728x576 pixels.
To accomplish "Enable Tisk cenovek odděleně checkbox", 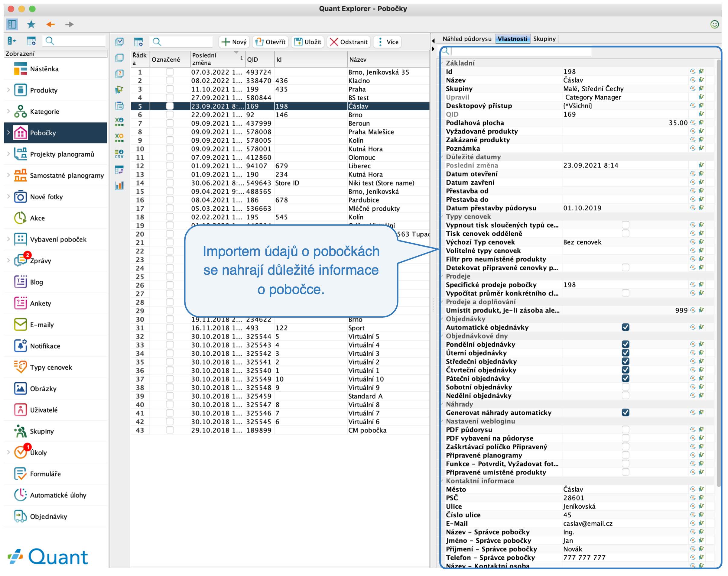I will click(x=625, y=233).
